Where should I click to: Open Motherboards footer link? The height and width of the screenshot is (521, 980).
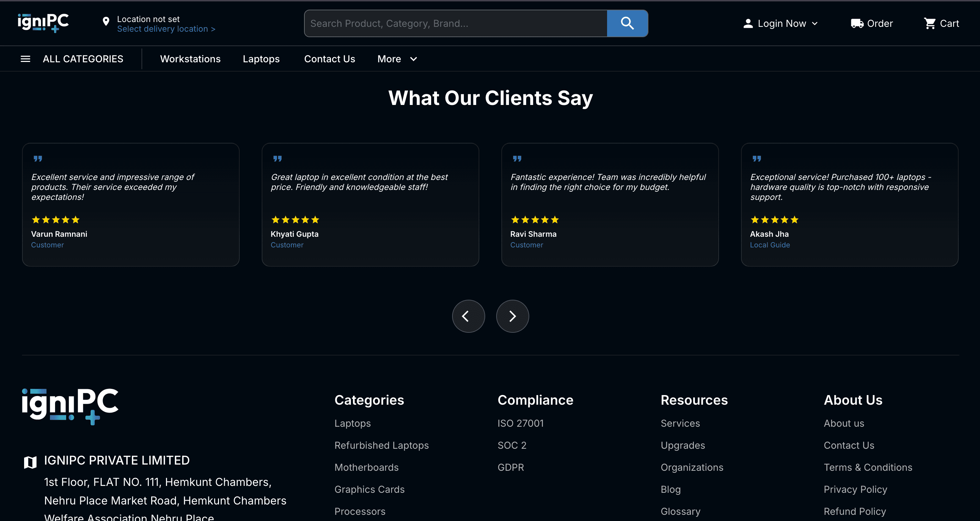366,467
